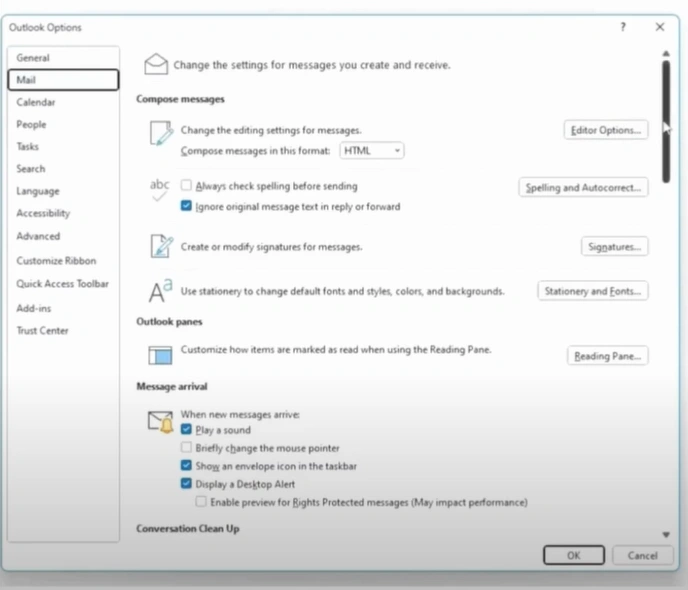Open Stationery and Fonts dialog
Viewport: 688px width, 590px height.
point(593,291)
